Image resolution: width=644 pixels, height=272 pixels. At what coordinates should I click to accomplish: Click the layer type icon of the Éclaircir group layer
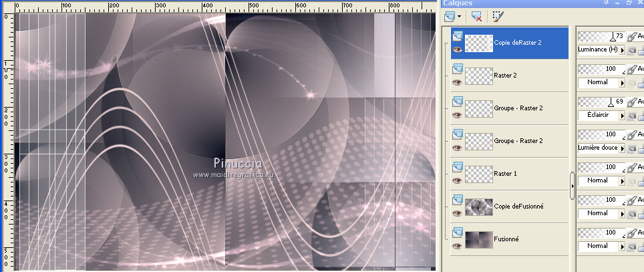[458, 102]
